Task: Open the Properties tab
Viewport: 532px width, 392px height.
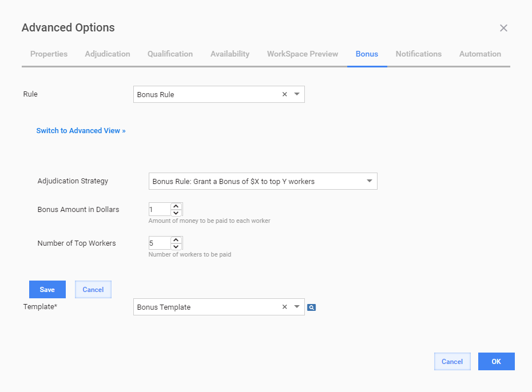Action: [x=49, y=54]
